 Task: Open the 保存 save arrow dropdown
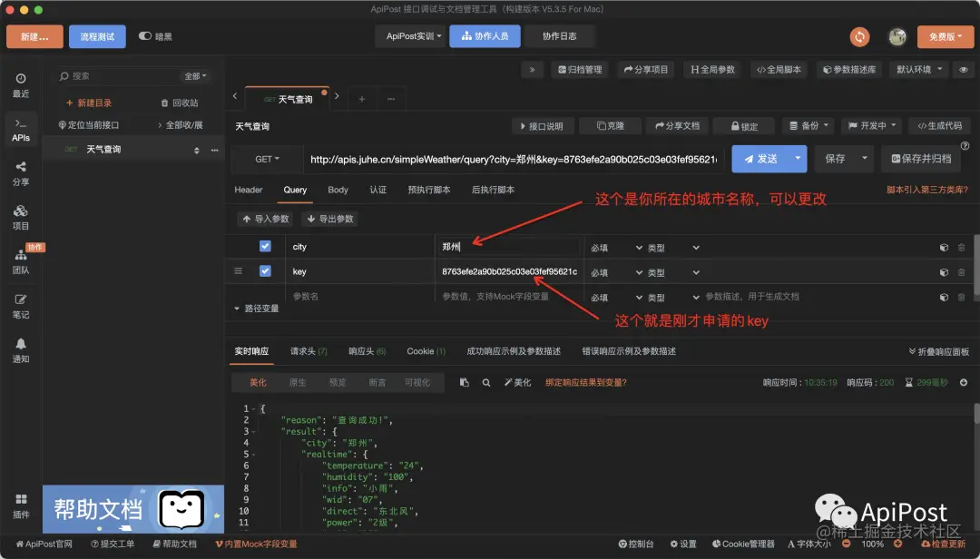(x=865, y=159)
